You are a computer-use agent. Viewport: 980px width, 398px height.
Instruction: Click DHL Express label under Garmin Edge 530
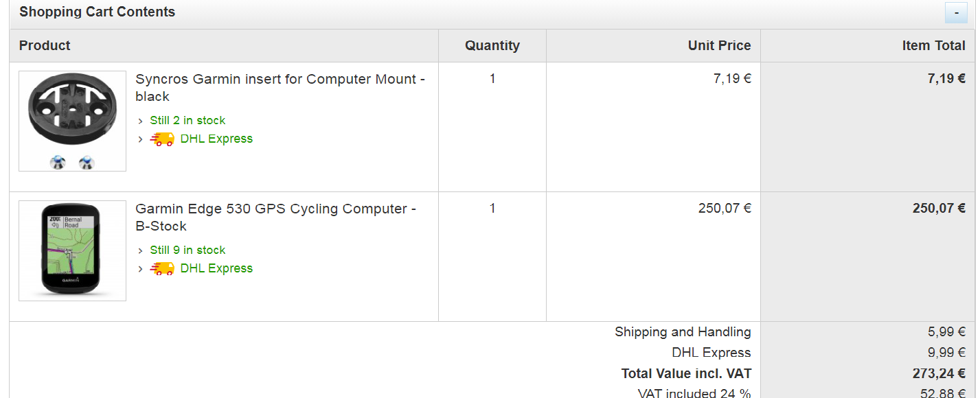click(x=216, y=268)
